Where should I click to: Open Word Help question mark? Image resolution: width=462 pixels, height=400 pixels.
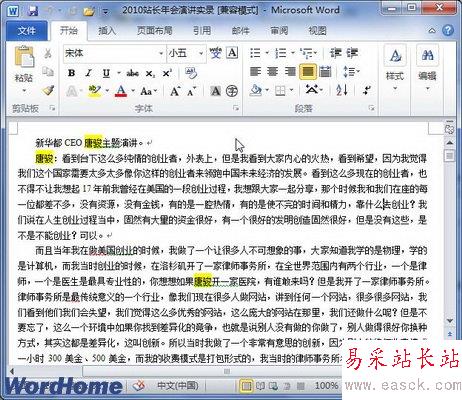pos(448,31)
